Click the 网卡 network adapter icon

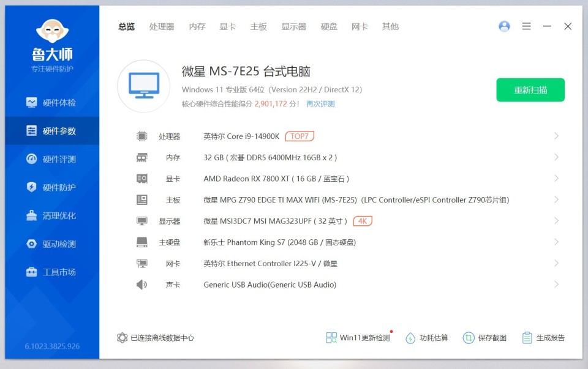coord(141,263)
